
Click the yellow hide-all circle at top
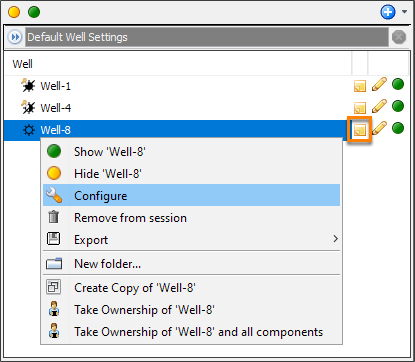coord(14,12)
